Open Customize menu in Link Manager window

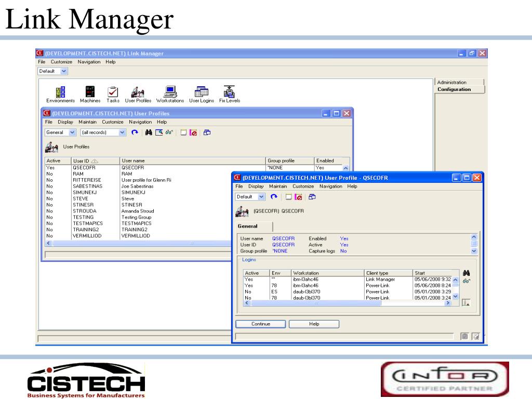point(61,62)
